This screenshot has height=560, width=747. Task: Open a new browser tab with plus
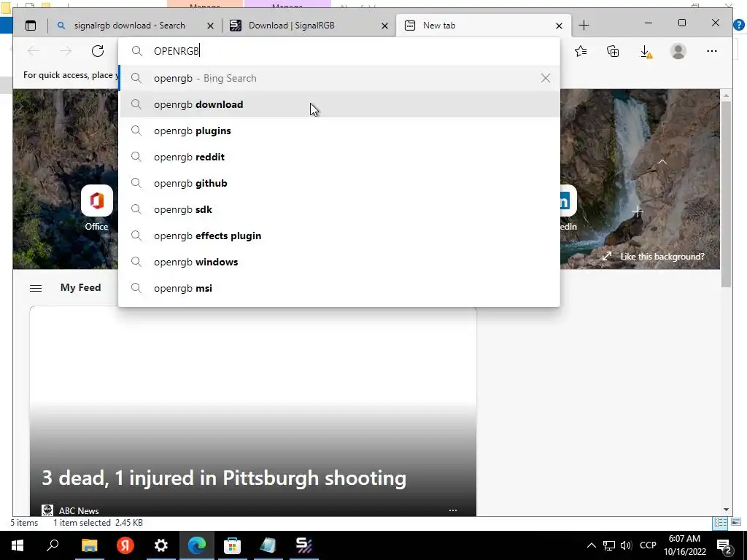[x=584, y=26]
